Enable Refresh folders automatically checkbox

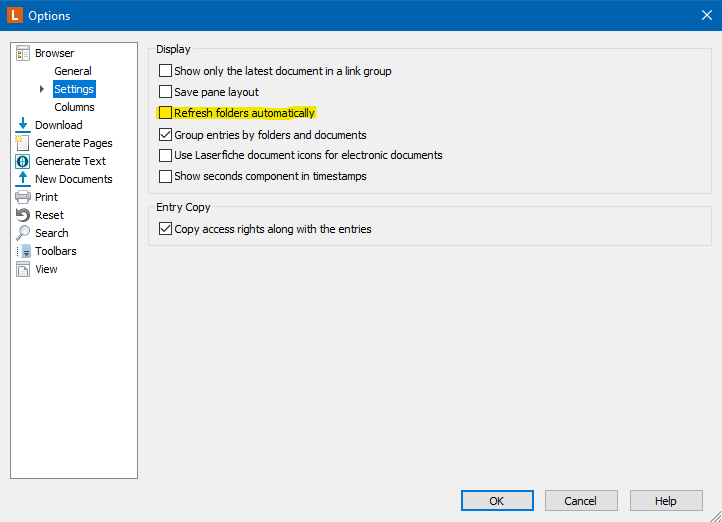click(165, 113)
